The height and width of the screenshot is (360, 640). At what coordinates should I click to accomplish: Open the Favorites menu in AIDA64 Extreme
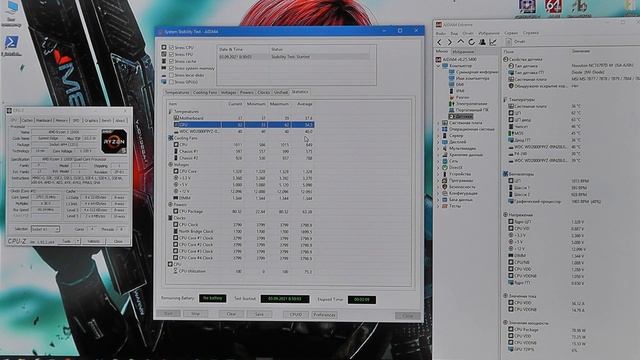489,33
